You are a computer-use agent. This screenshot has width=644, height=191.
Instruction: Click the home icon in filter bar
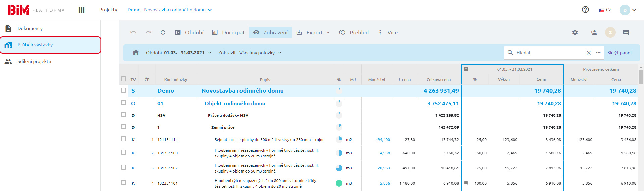pos(136,53)
